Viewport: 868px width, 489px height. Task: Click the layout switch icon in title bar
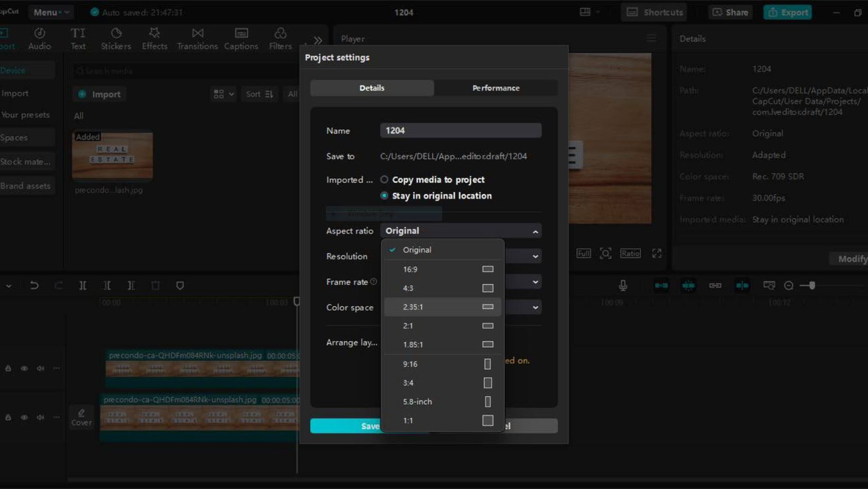point(585,12)
